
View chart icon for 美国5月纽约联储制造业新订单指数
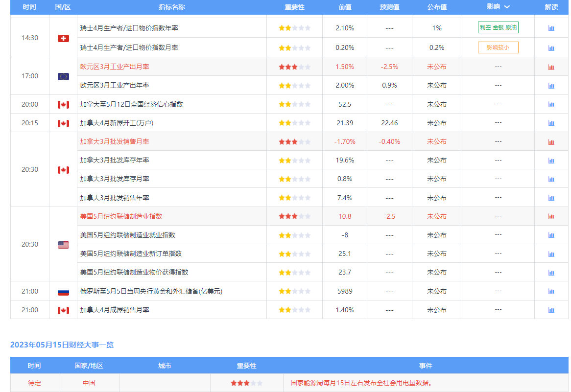(551, 254)
